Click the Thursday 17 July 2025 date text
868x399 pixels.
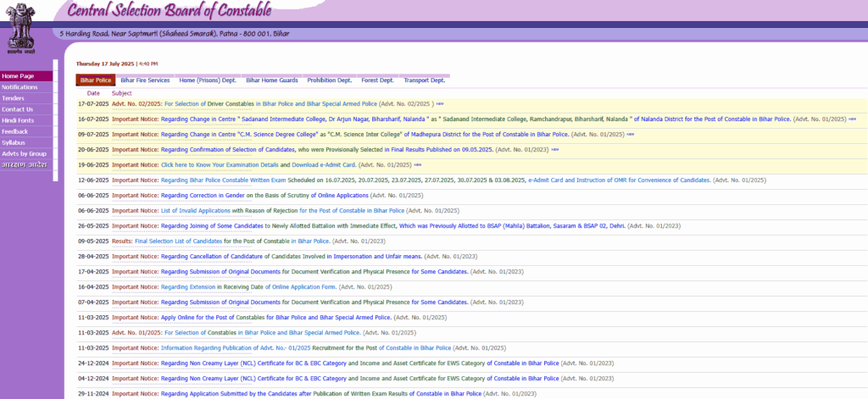[x=105, y=64]
